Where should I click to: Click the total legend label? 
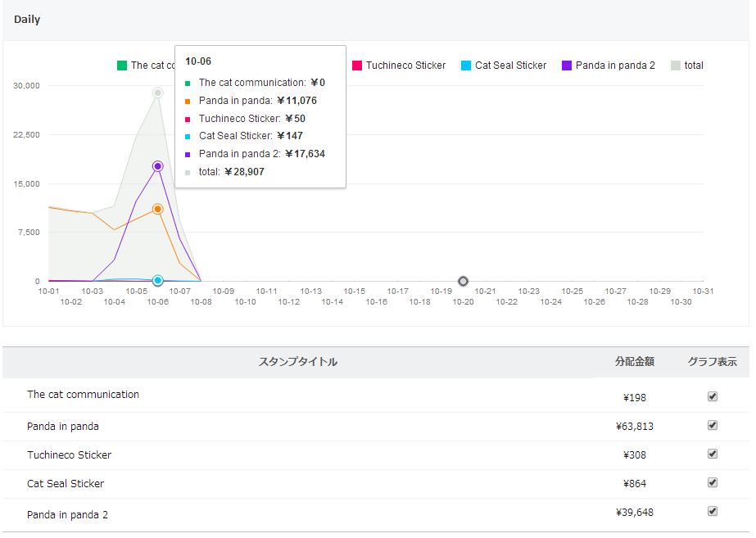coord(694,66)
